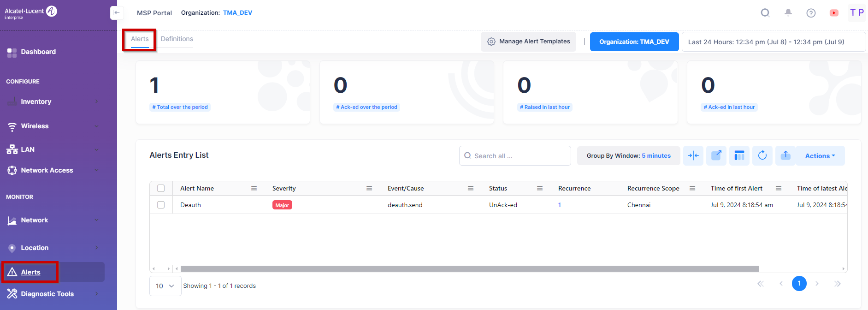Click the search magnifier icon in header

click(765, 13)
